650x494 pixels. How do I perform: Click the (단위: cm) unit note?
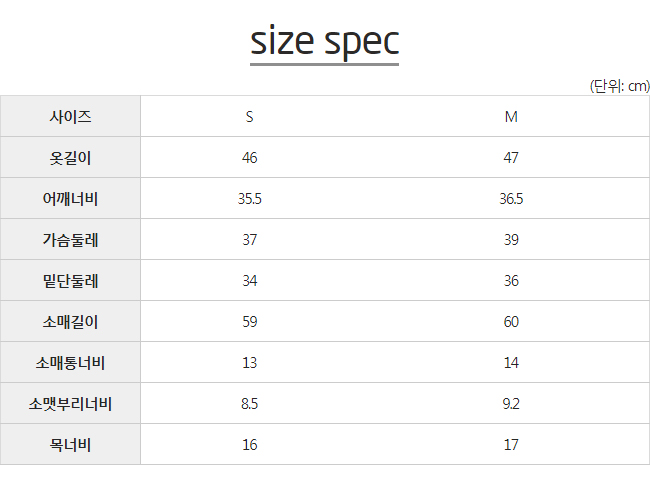(619, 86)
